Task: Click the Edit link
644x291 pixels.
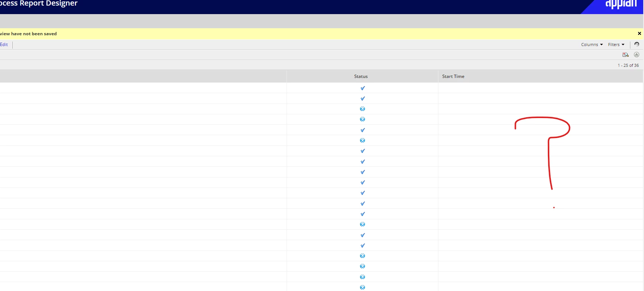Action: coord(4,45)
